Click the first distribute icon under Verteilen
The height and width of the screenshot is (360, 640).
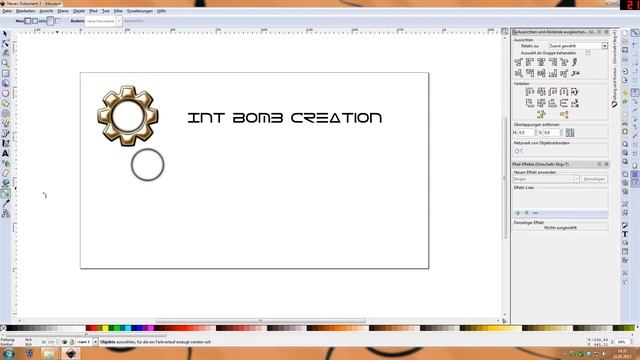[530, 92]
